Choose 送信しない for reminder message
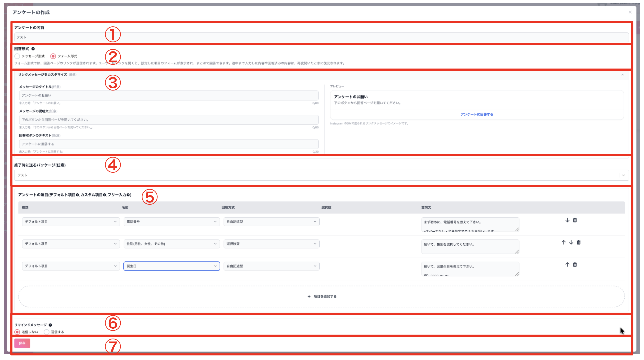This screenshot has height=360, width=644. click(x=17, y=332)
